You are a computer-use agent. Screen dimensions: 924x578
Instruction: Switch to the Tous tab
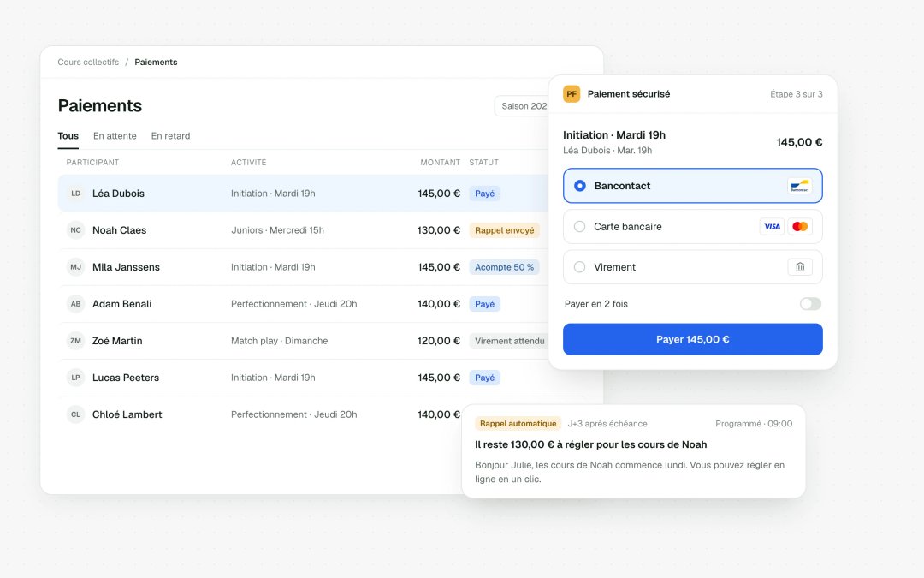click(68, 136)
